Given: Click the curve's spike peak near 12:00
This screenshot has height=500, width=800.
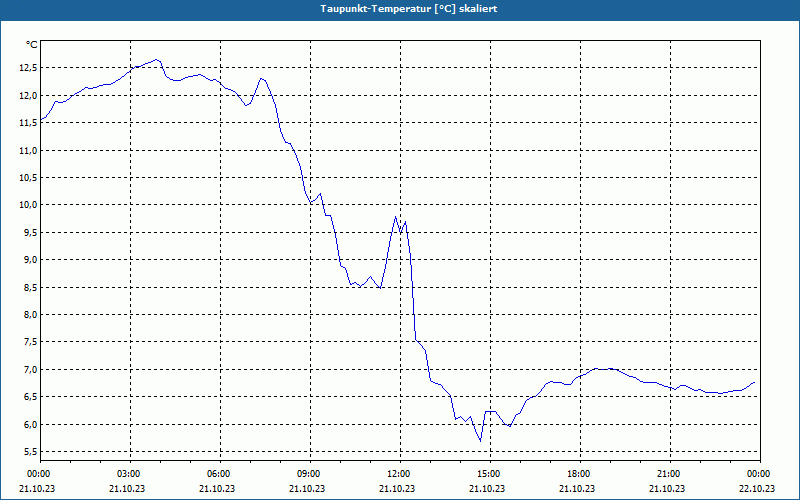Looking at the screenshot, I should tap(395, 217).
